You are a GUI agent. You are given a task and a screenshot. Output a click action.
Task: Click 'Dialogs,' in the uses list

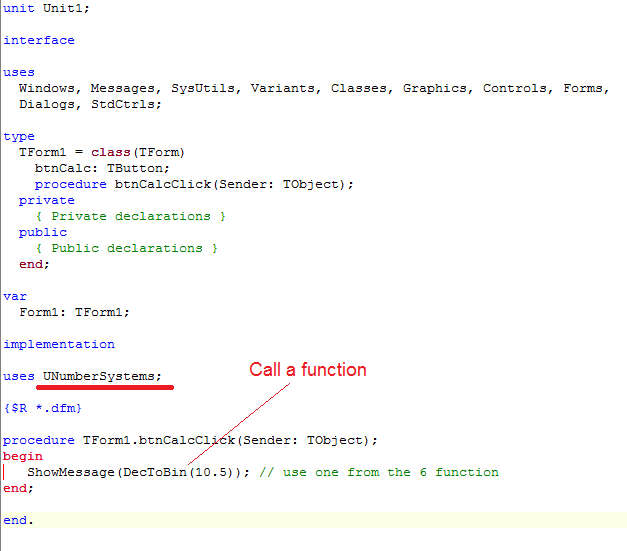pyautogui.click(x=50, y=104)
